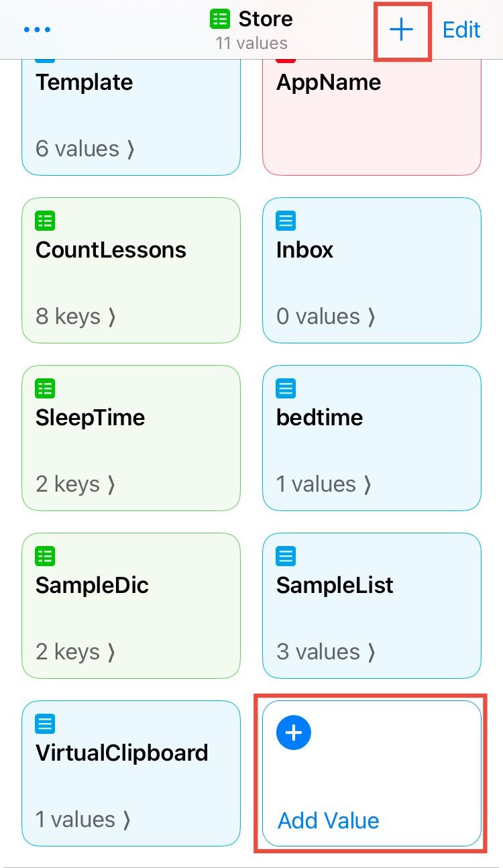
Task: Tap the green dictionary icon on SleepTime
Action: coord(45,388)
